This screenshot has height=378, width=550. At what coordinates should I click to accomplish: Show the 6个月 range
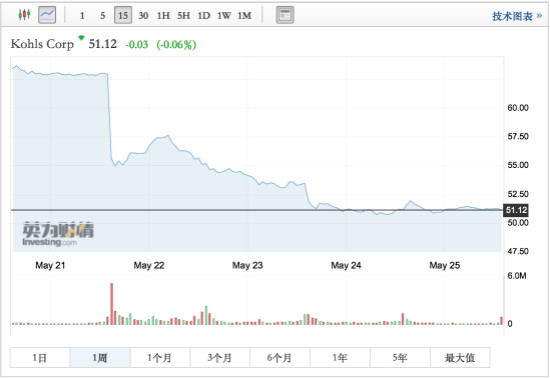pos(280,358)
